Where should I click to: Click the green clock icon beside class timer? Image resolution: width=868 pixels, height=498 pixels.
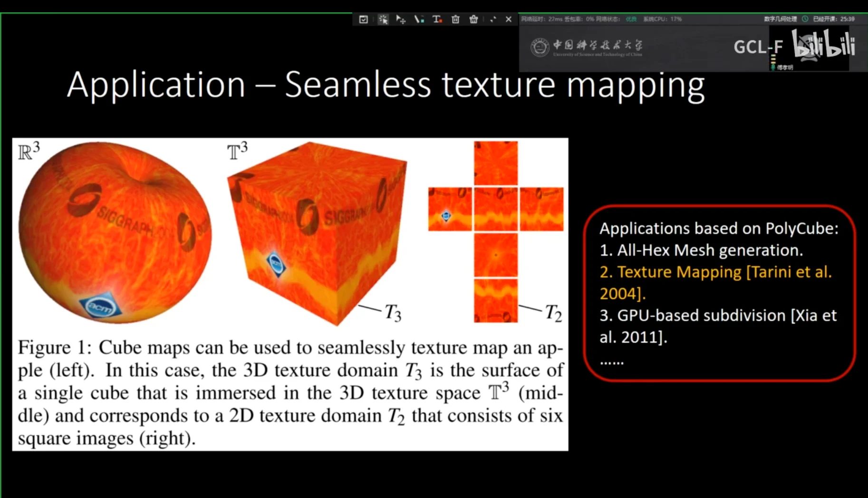(x=805, y=19)
